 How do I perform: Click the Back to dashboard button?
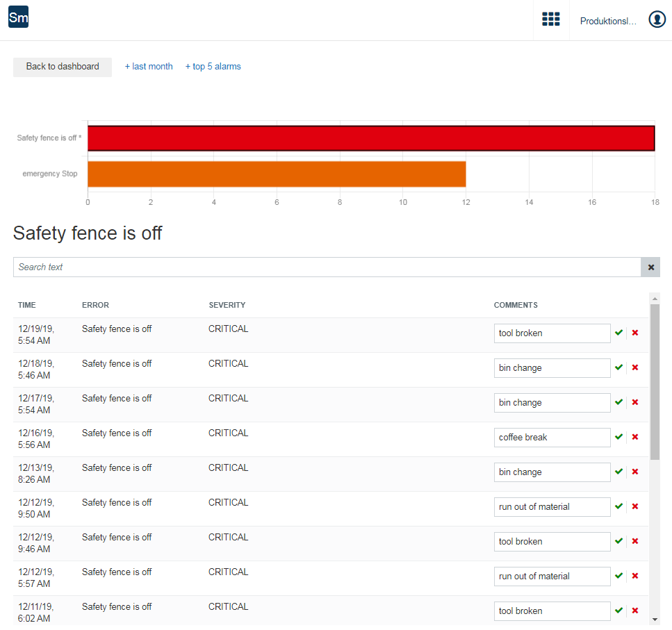pyautogui.click(x=62, y=67)
